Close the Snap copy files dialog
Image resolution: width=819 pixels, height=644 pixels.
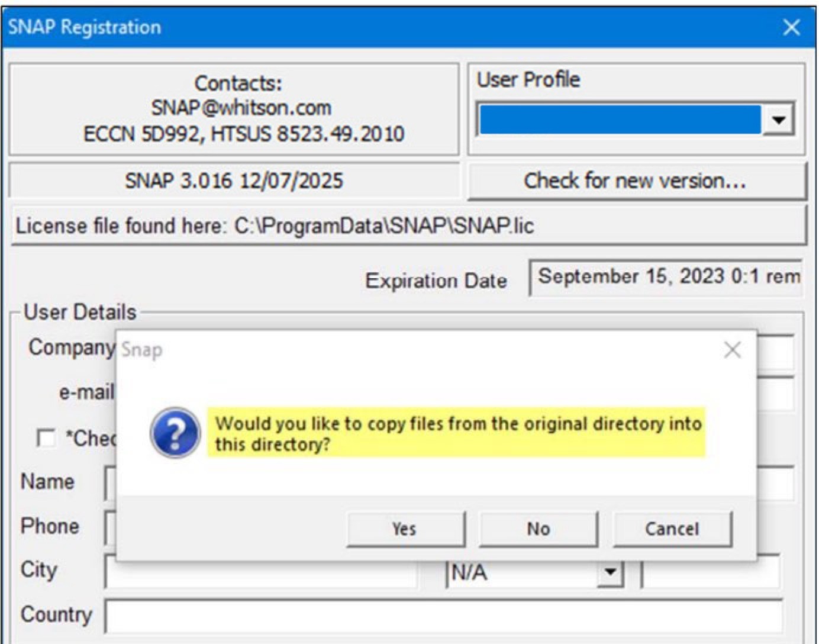click(x=732, y=350)
